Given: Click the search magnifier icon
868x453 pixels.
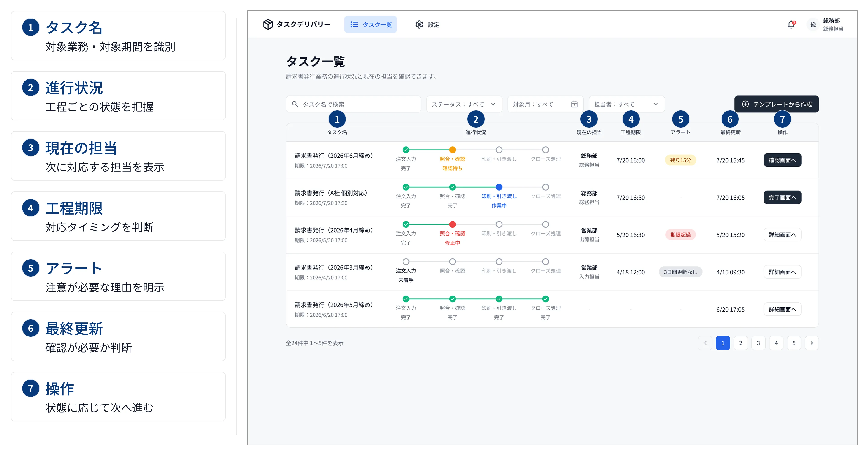Looking at the screenshot, I should pyautogui.click(x=295, y=104).
